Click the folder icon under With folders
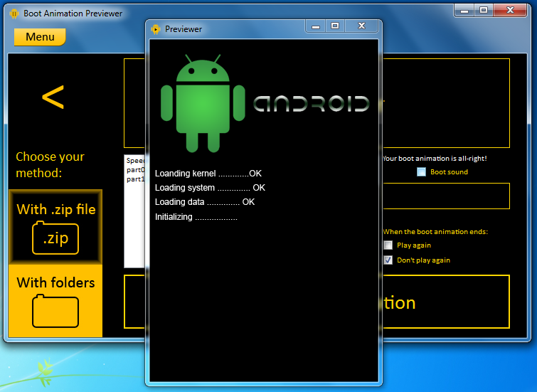This screenshot has height=392, width=537. click(55, 311)
